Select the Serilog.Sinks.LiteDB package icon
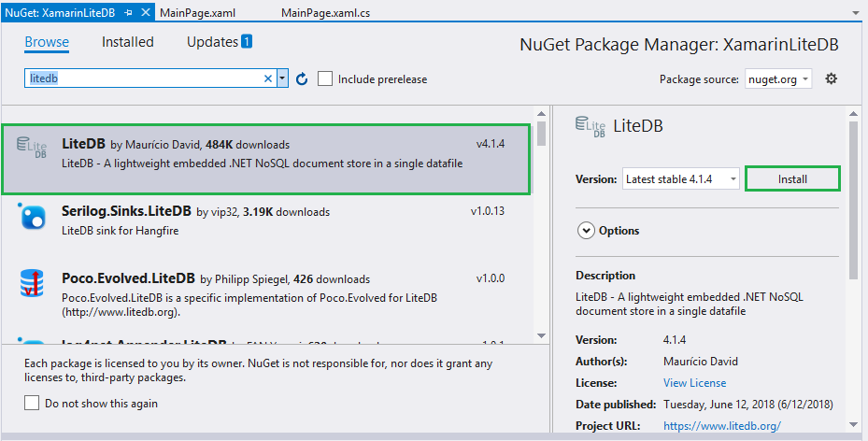The width and height of the screenshot is (868, 441). [32, 217]
